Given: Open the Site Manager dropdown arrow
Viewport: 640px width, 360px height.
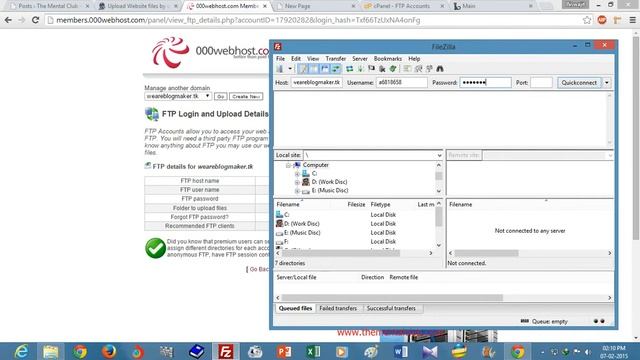Looking at the screenshot, I should (x=290, y=69).
